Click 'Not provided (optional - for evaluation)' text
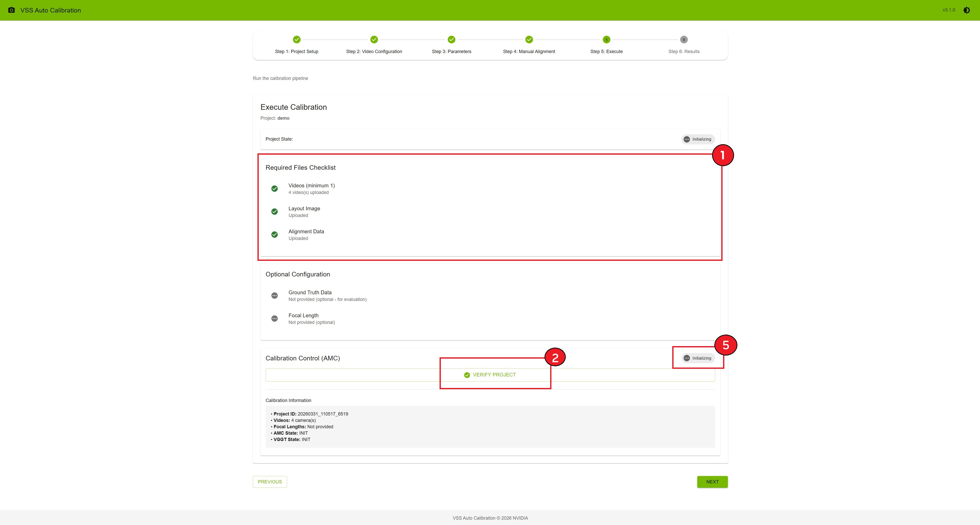This screenshot has width=980, height=525. pos(327,300)
